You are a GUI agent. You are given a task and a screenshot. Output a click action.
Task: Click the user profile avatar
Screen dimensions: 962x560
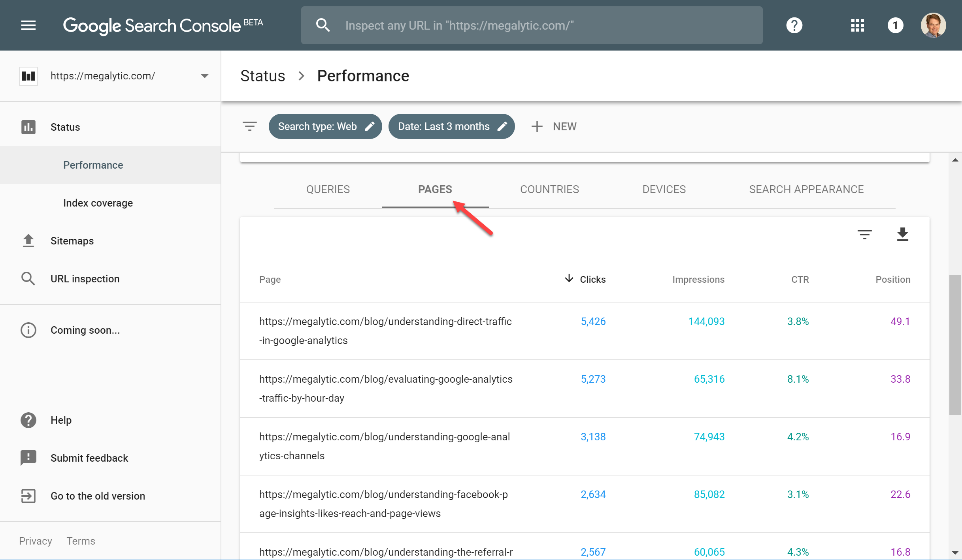(x=933, y=25)
